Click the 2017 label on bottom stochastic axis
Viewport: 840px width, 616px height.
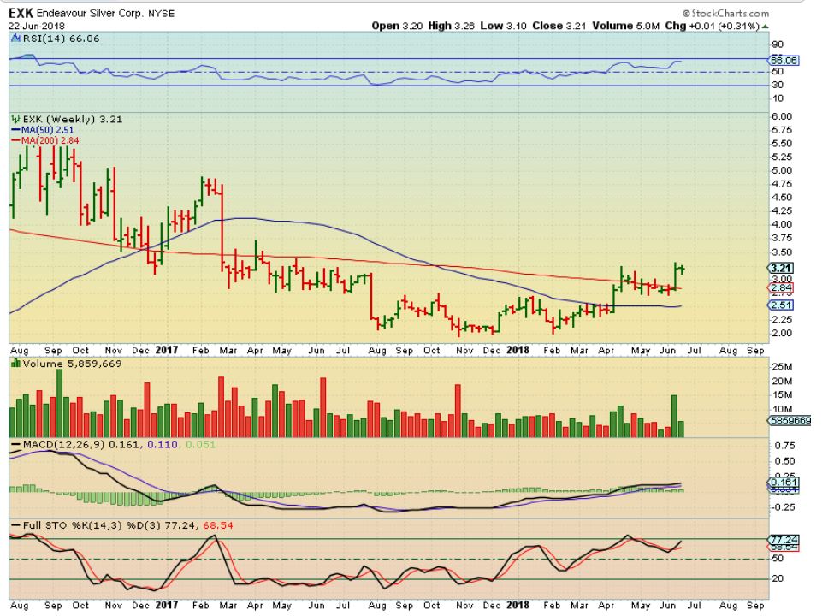(167, 605)
